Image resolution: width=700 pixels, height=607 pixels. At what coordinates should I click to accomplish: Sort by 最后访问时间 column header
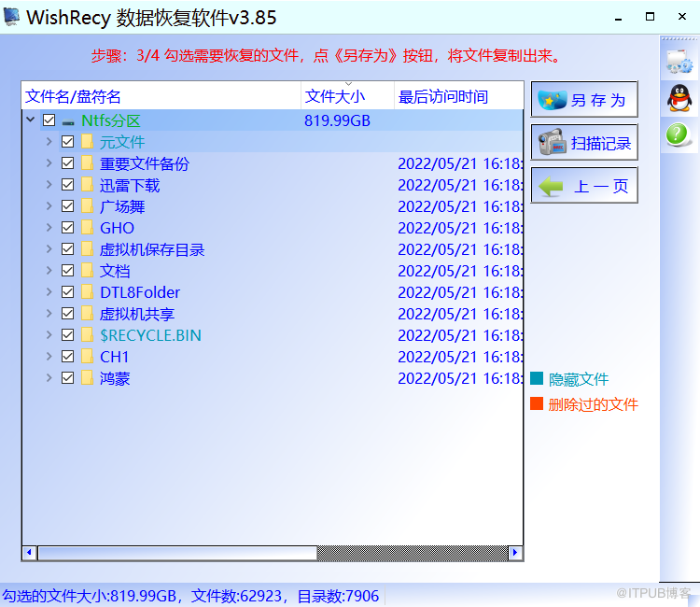pyautogui.click(x=459, y=96)
